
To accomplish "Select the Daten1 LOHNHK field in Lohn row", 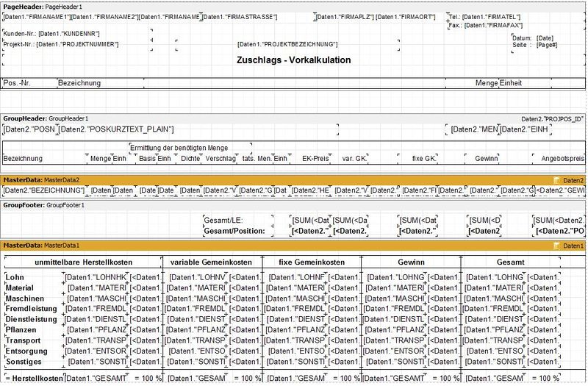I will click(x=96, y=278).
